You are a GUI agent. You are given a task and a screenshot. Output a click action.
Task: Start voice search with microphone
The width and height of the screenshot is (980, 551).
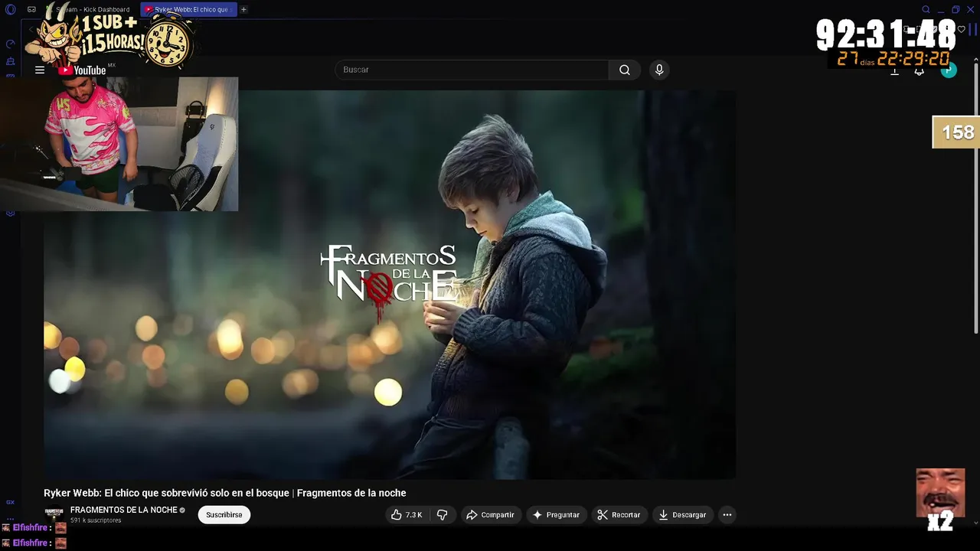659,70
